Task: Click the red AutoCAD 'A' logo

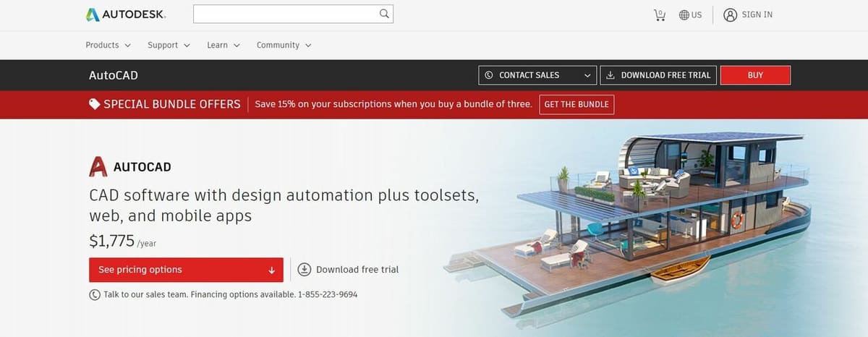Action: point(98,167)
